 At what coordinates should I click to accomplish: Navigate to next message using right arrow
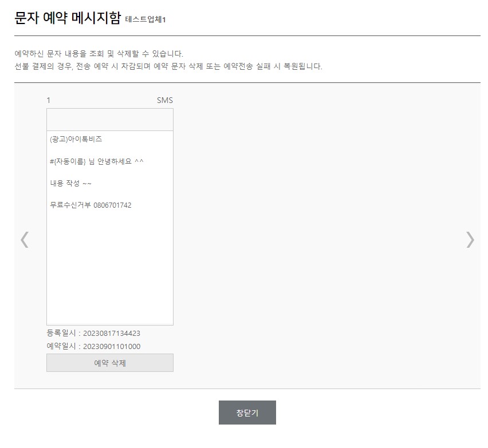click(471, 239)
